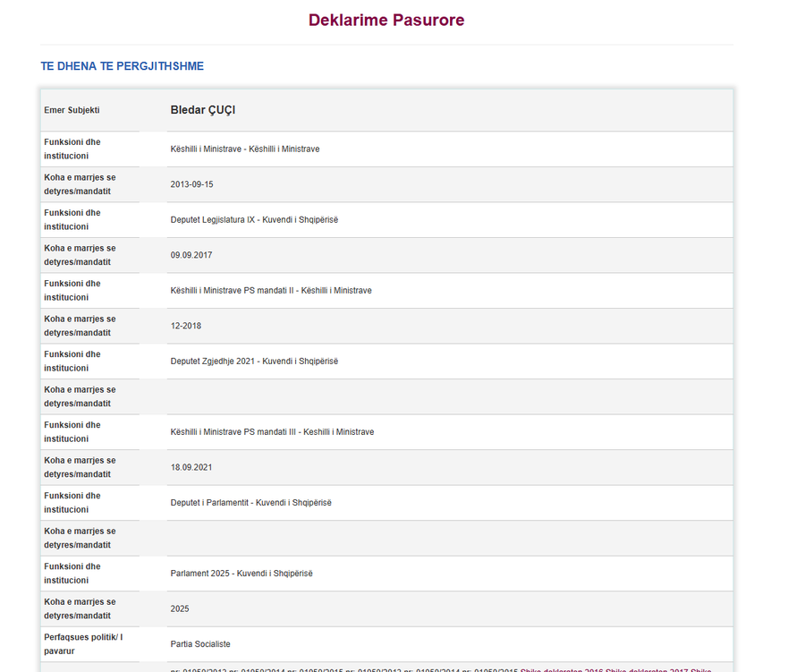Click the date value 12-2018
The height and width of the screenshot is (672, 805).
click(186, 327)
